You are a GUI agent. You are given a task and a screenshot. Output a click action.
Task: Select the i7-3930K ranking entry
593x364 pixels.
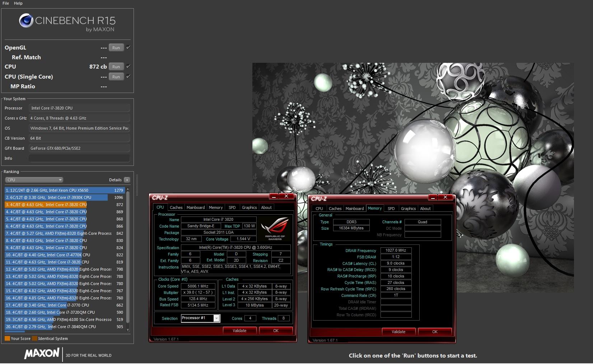[x=65, y=197]
